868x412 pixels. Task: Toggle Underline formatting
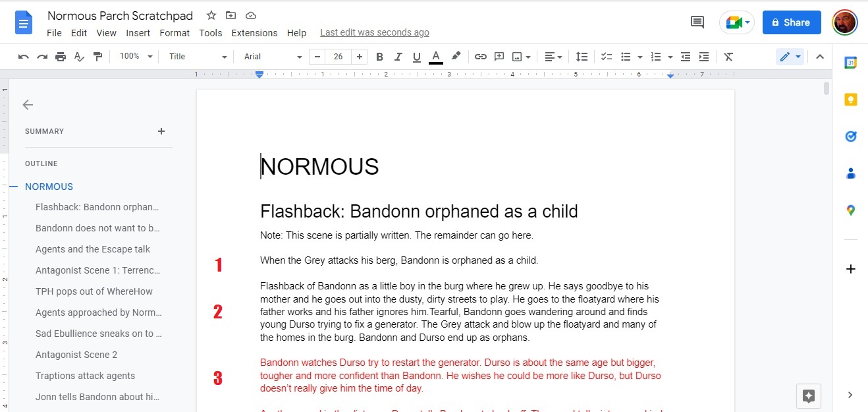click(416, 57)
